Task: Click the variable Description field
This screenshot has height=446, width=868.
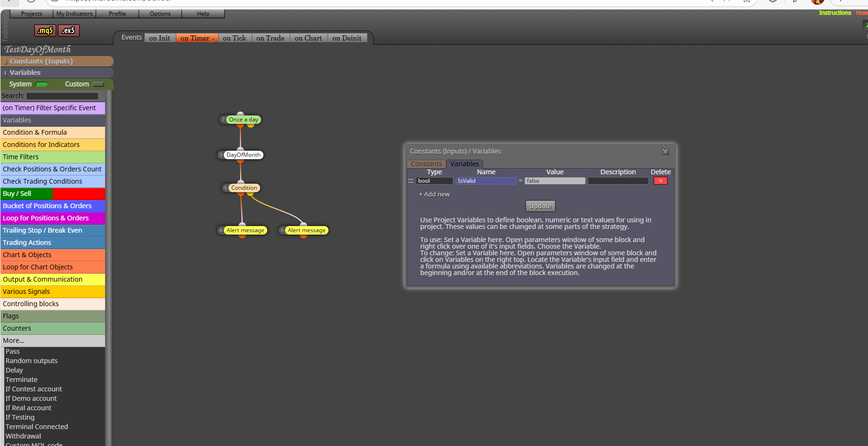Action: point(618,181)
